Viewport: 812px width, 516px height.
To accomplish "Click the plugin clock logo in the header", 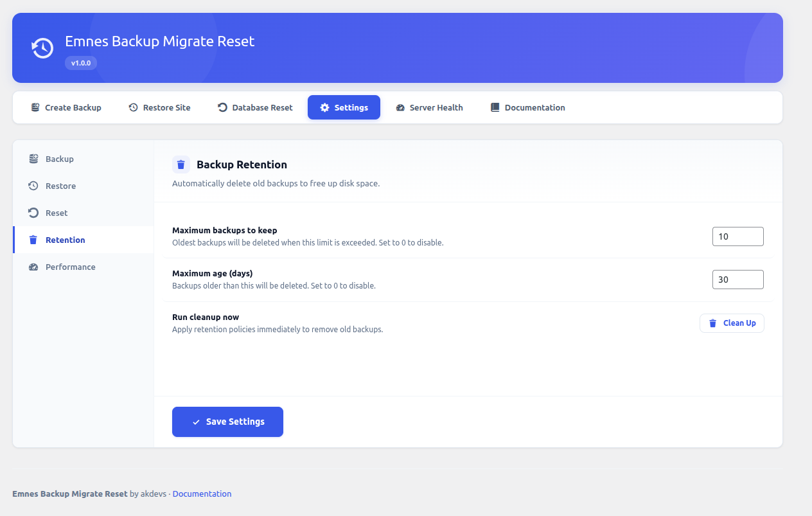I will tap(42, 48).
